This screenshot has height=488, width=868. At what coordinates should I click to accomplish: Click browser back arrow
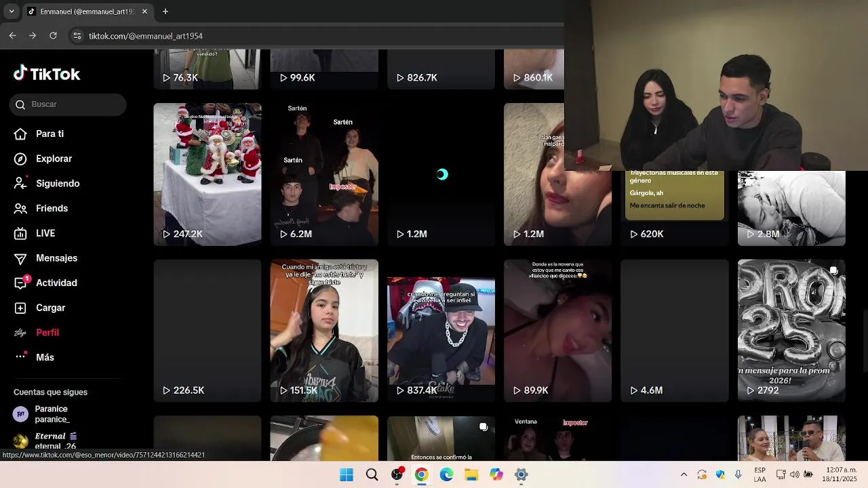pyautogui.click(x=12, y=36)
